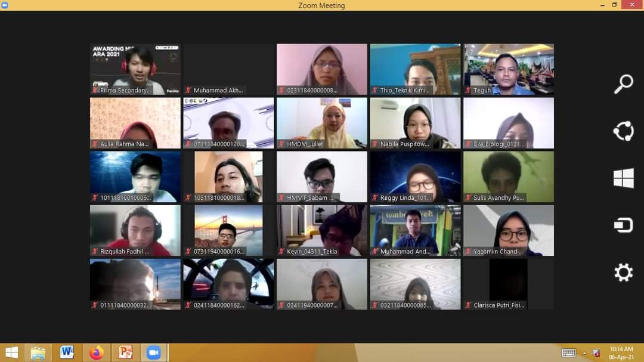Click the Prima Secondary participant video
644x362 pixels.
coord(135,69)
